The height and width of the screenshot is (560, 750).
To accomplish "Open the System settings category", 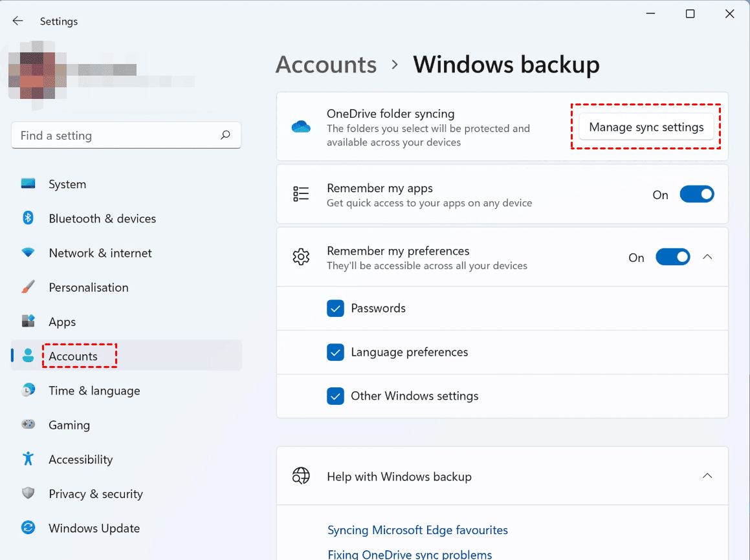I will pyautogui.click(x=67, y=184).
